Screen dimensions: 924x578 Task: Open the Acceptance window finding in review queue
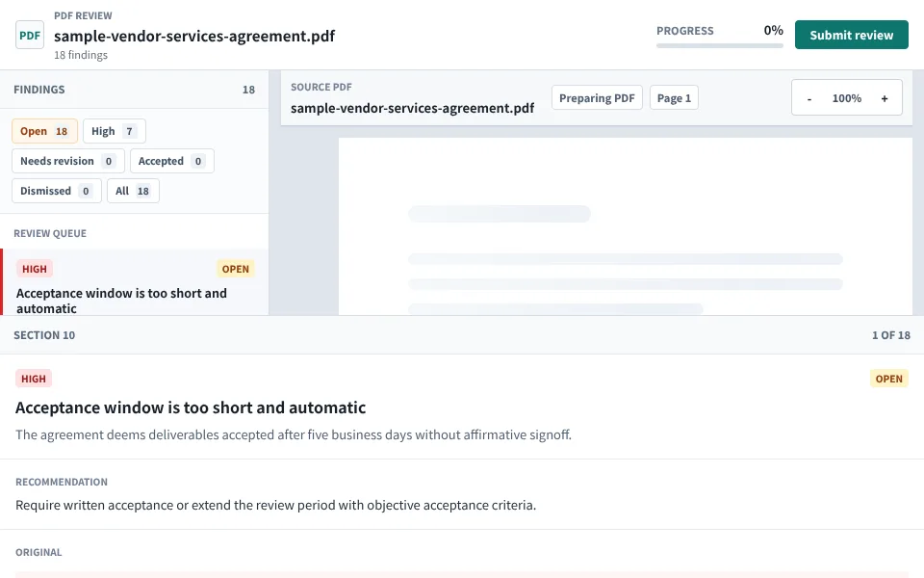click(135, 282)
